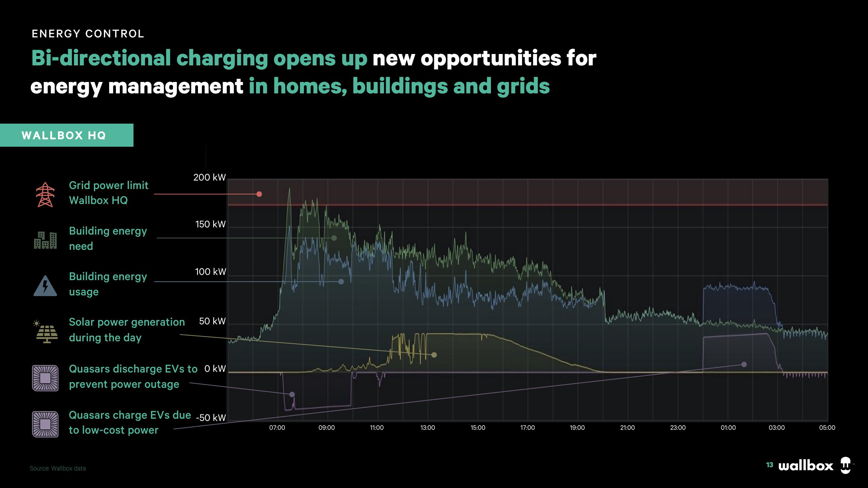Image resolution: width=868 pixels, height=488 pixels.
Task: Click the Quasar charge EVs icon
Action: 45,424
